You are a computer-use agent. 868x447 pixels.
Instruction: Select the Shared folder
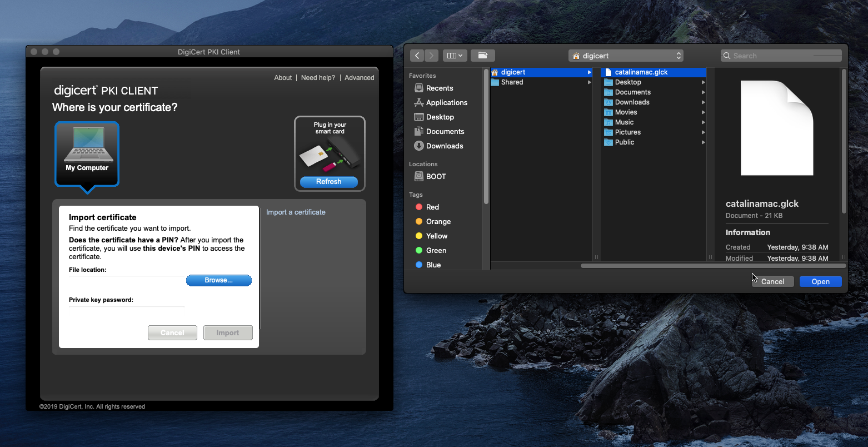coord(541,82)
